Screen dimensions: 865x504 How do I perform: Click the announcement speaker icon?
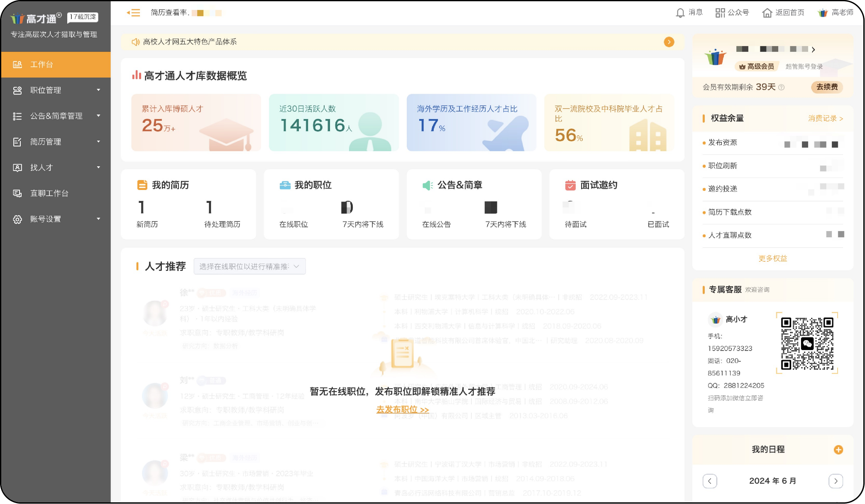[x=135, y=42]
